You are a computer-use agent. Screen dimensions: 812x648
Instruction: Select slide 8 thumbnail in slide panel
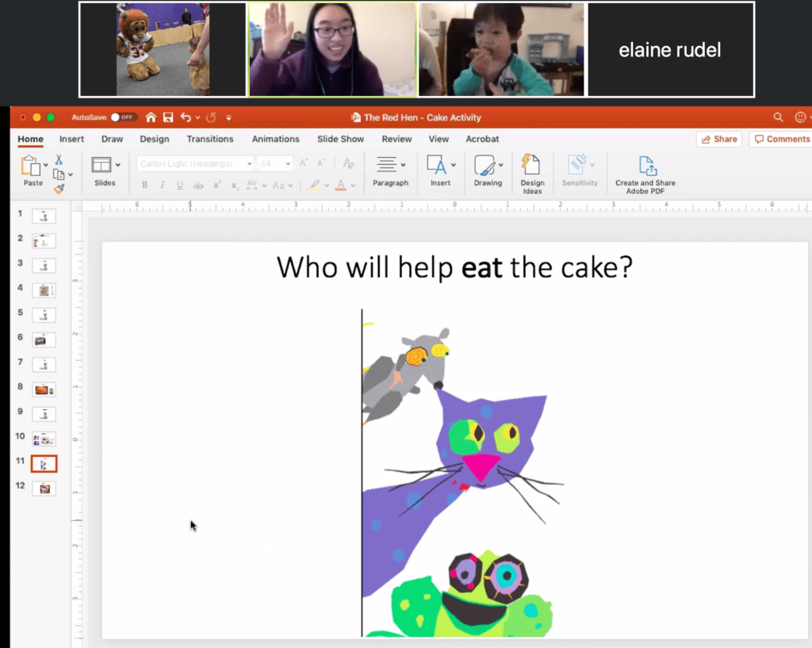[x=44, y=389]
